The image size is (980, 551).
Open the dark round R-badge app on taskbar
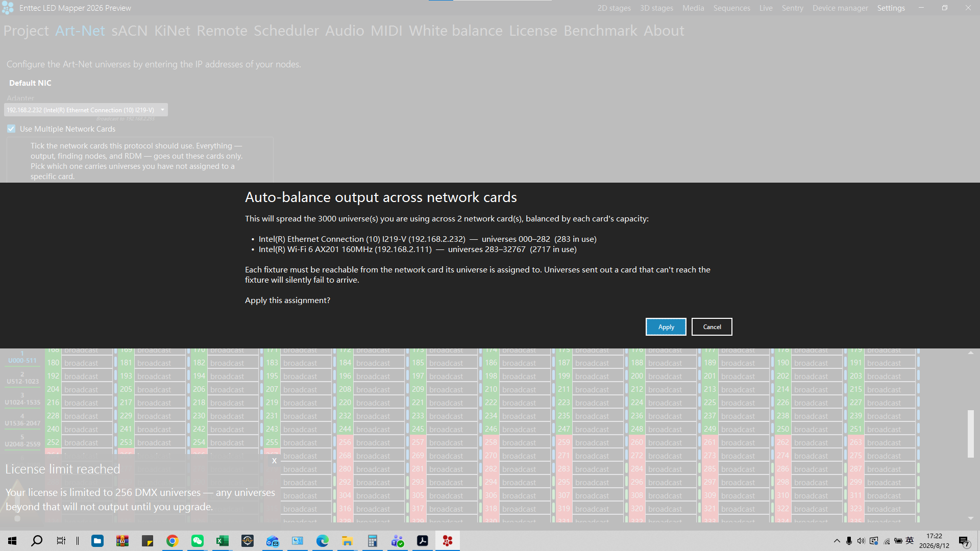tap(248, 541)
